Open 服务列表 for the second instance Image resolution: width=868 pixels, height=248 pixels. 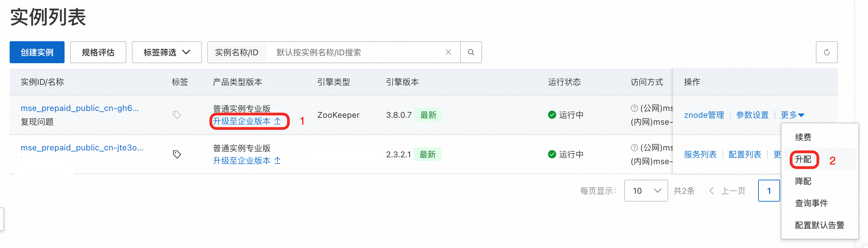point(700,155)
